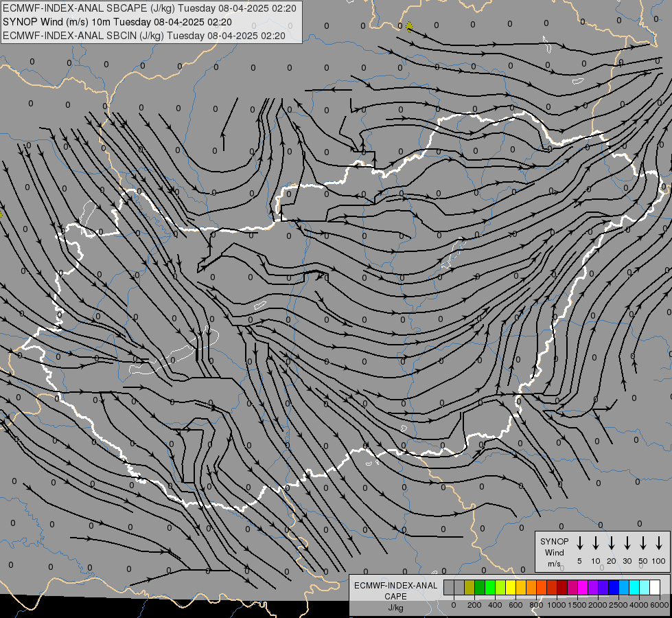
Task: Select the pure yellow CAPE legend swatch
Action: [511, 587]
